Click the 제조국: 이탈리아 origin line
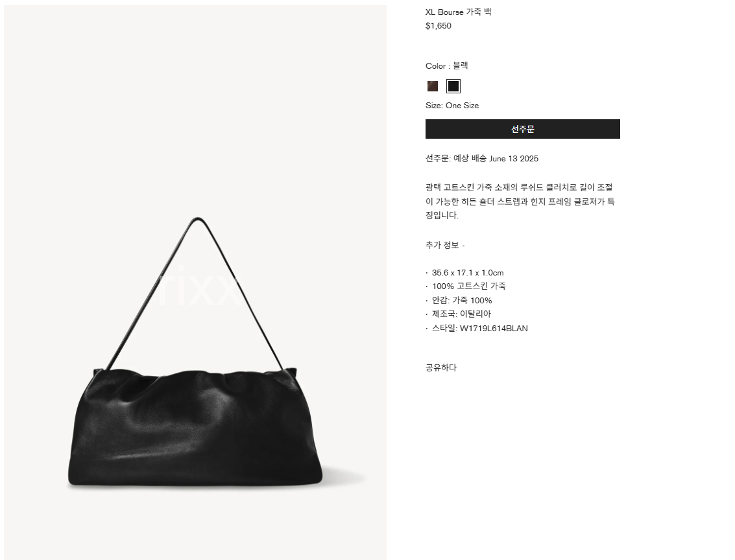Screen dimensions: 735x560 click(461, 314)
